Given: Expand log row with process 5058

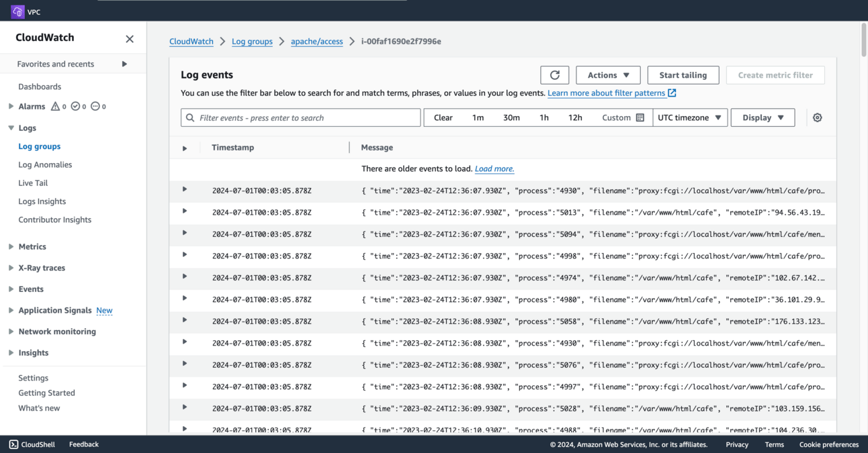Looking at the screenshot, I should (x=185, y=320).
